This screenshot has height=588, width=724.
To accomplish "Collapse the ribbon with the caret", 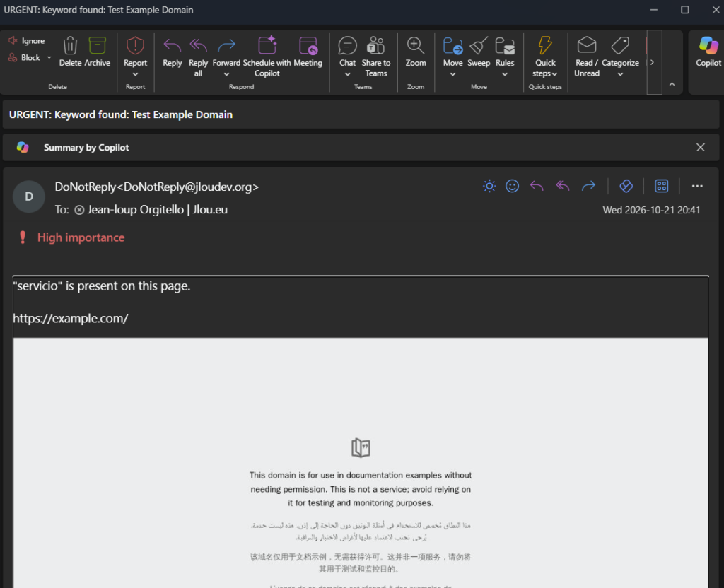I will tap(672, 84).
